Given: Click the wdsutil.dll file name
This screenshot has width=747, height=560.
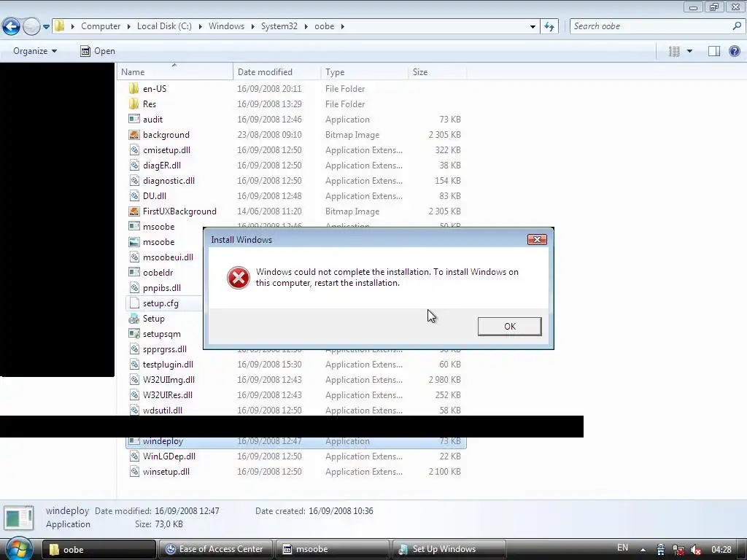Looking at the screenshot, I should [163, 410].
